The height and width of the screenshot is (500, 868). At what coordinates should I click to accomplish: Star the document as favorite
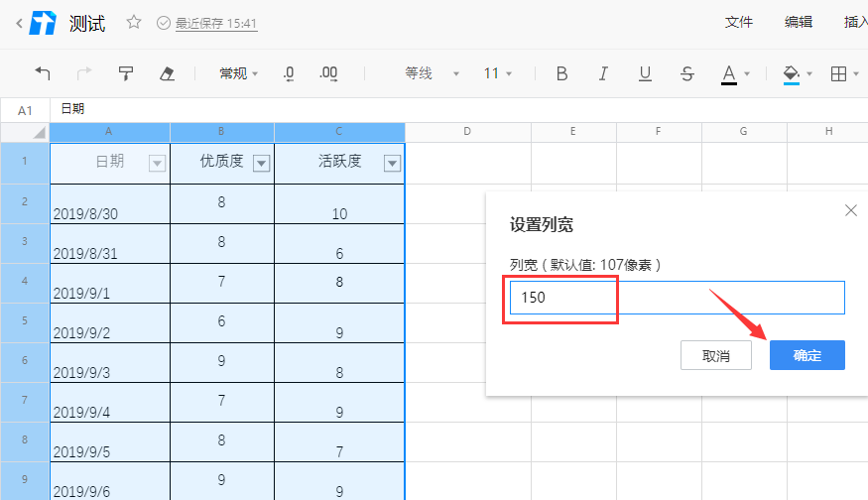133,23
